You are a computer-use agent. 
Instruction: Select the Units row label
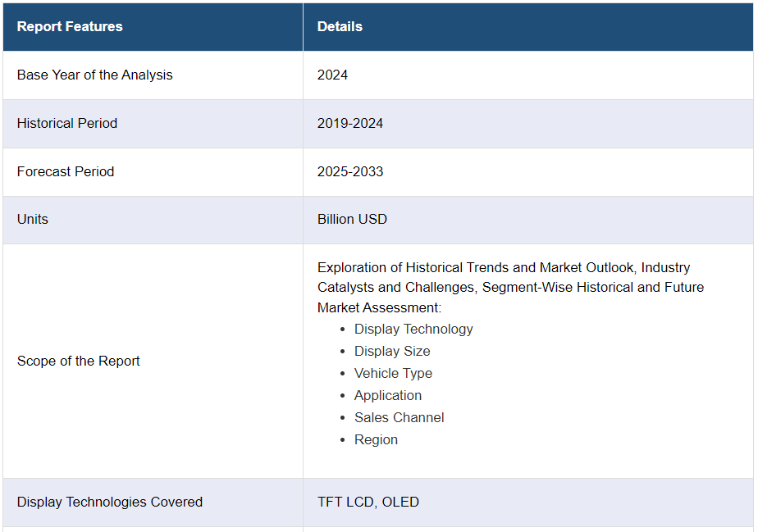pyautogui.click(x=33, y=219)
